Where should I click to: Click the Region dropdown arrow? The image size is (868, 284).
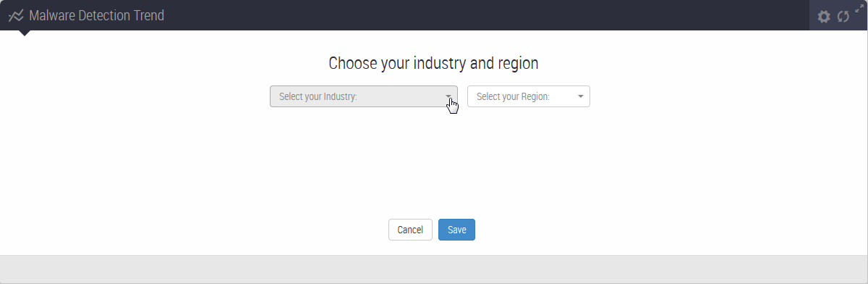[x=580, y=96]
